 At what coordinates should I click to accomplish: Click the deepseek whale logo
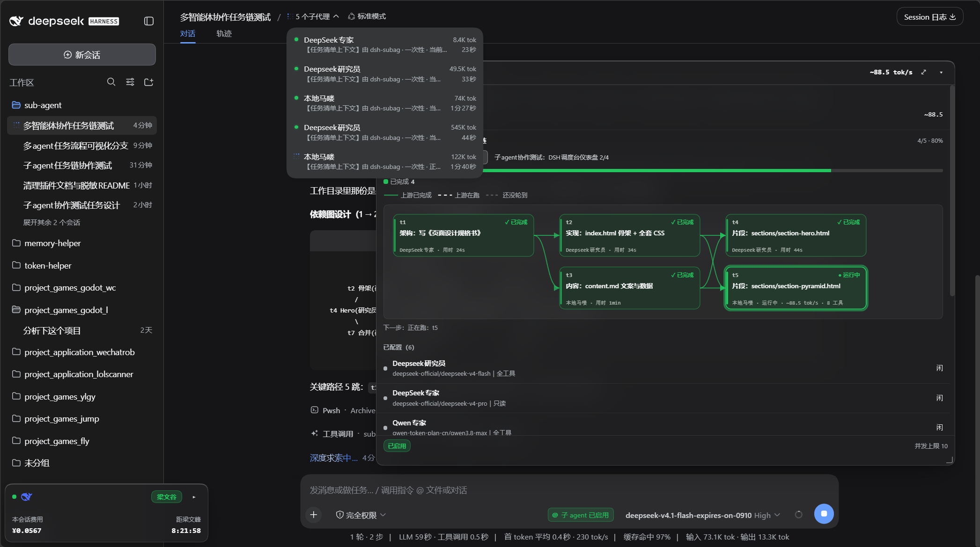[x=16, y=21]
